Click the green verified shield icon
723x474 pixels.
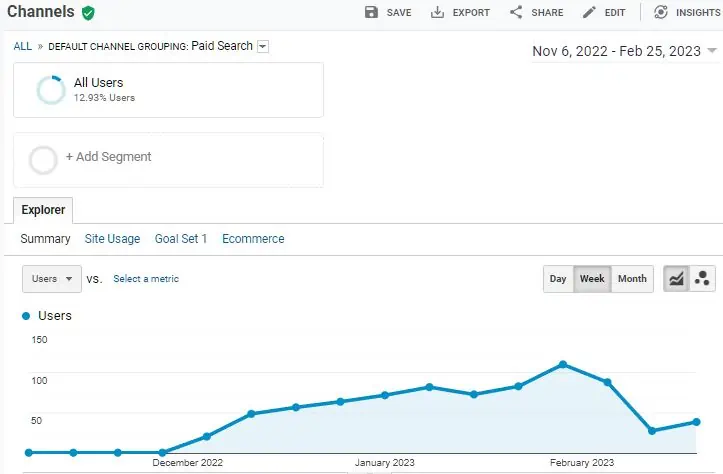point(89,13)
